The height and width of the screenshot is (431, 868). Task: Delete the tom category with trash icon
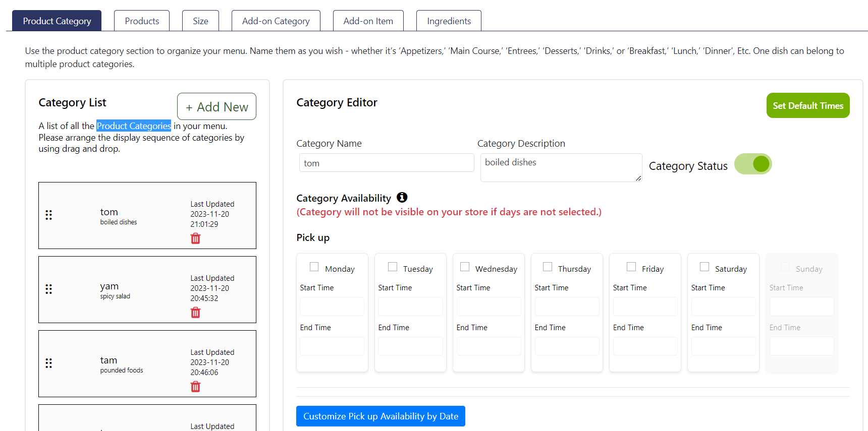click(x=195, y=238)
